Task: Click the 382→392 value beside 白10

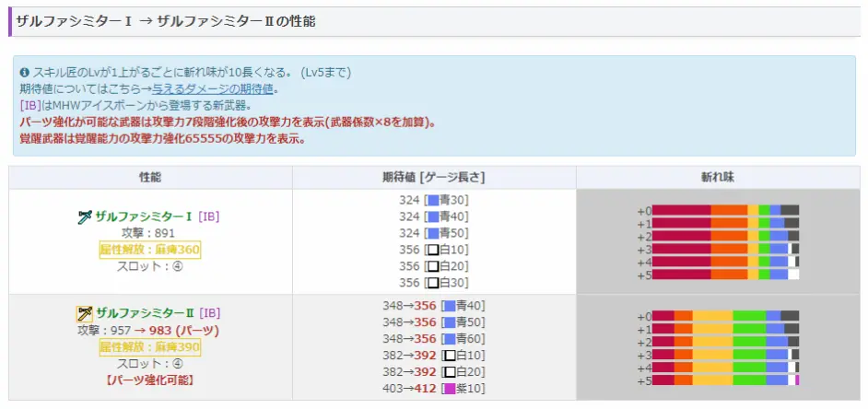Action: coord(409,356)
